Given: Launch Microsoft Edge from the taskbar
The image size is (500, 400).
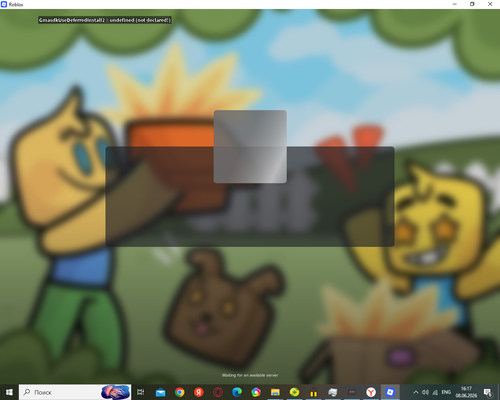Looking at the screenshot, I should coord(237,392).
